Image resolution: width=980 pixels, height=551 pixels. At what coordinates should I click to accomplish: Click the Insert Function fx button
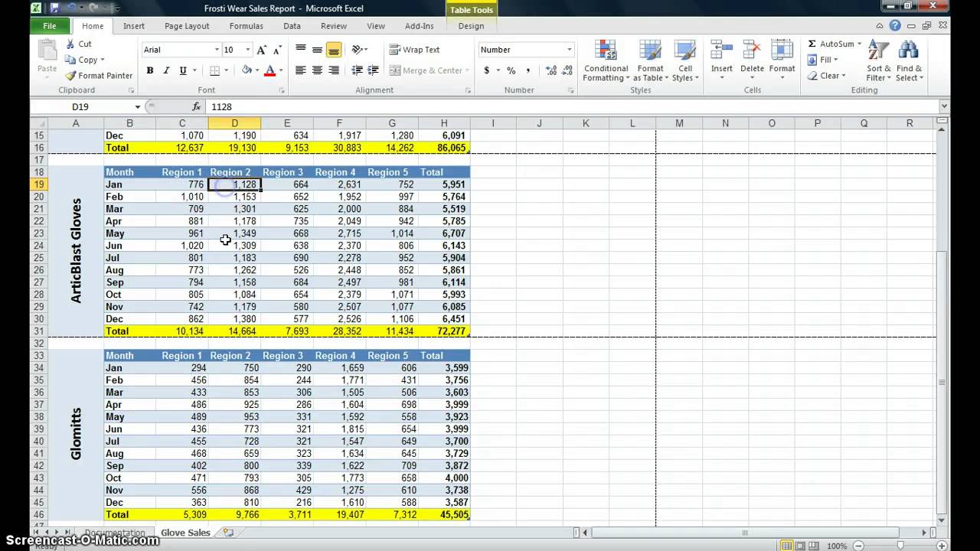point(197,107)
